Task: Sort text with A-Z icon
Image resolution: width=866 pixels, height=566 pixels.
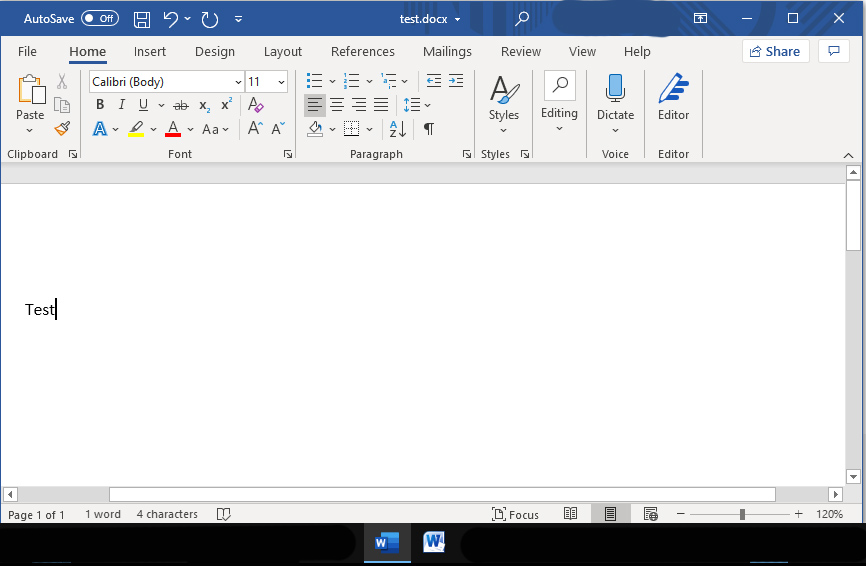Action: click(398, 129)
